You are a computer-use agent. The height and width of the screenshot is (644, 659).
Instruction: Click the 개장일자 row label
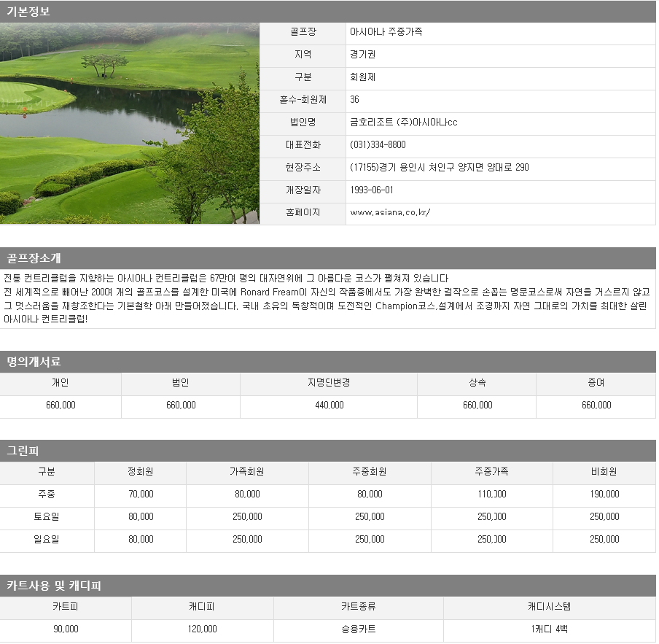303,190
